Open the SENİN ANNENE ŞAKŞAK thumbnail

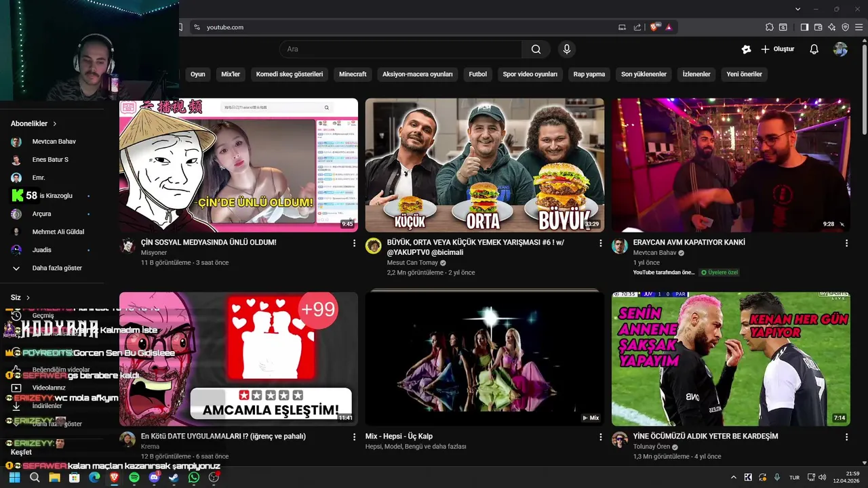point(731,359)
